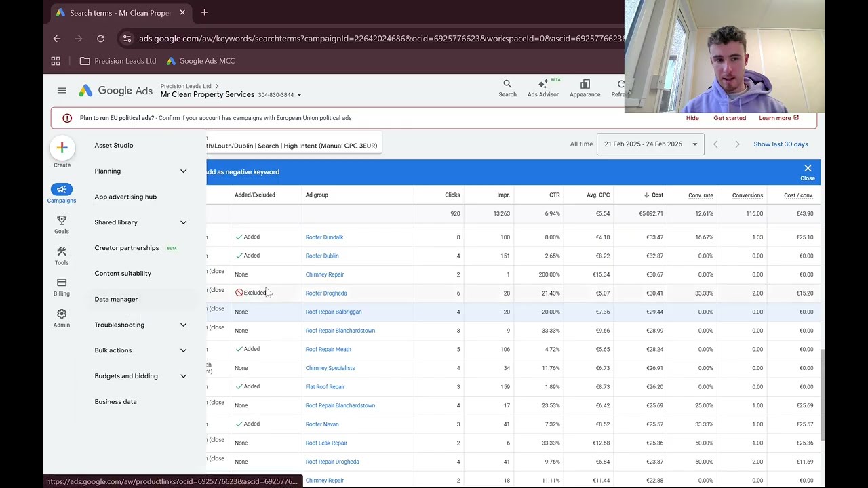
Task: Click the Excluded status for Roofer Drogheda
Action: 251,293
